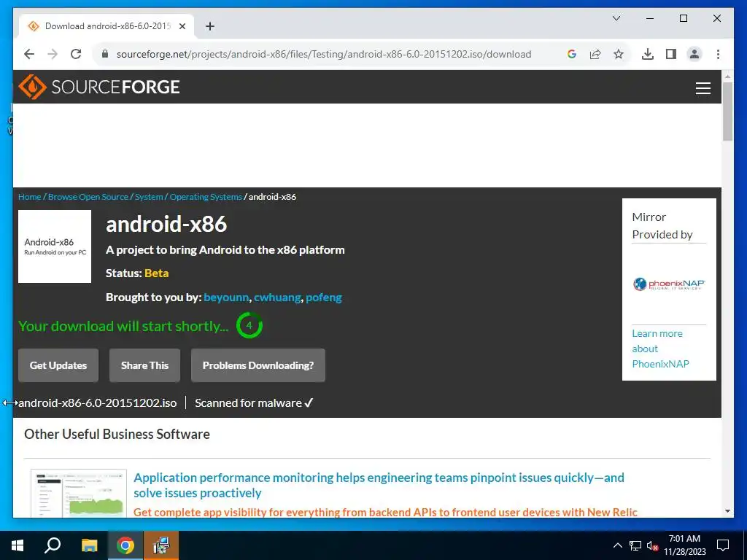Click the android-x86-6.0-20151202.iso filename

point(98,402)
